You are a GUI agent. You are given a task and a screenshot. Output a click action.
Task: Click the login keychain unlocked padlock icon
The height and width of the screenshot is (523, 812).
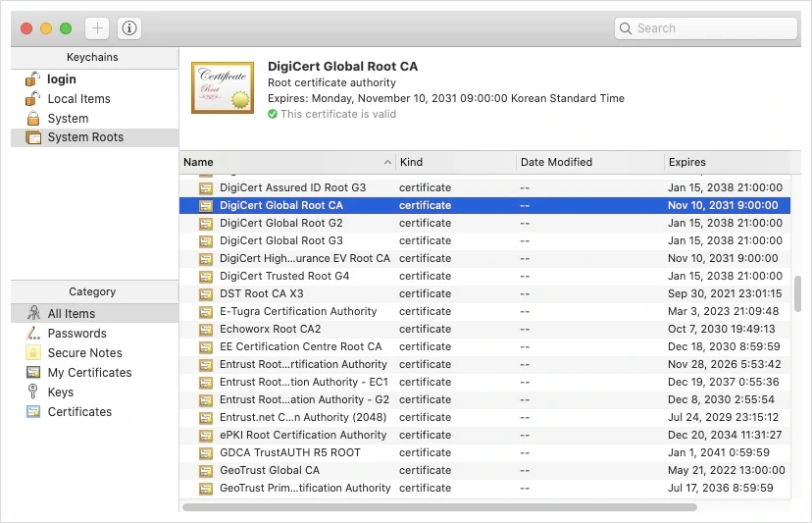click(x=32, y=78)
